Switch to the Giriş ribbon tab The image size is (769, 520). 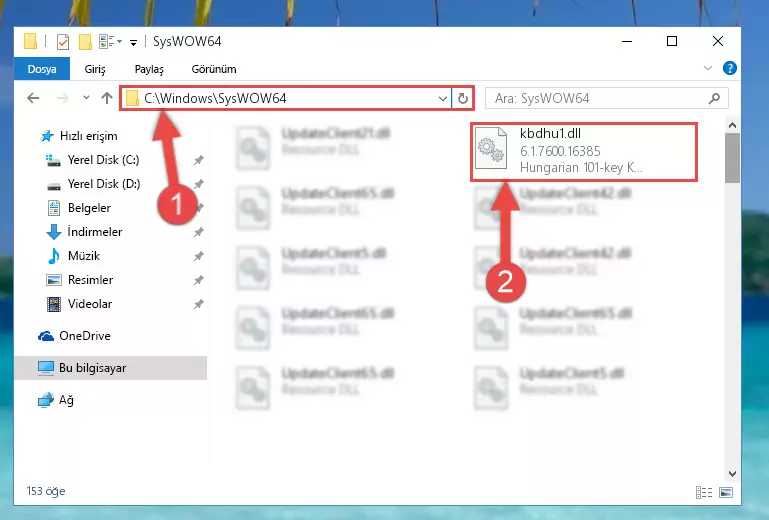[x=95, y=69]
